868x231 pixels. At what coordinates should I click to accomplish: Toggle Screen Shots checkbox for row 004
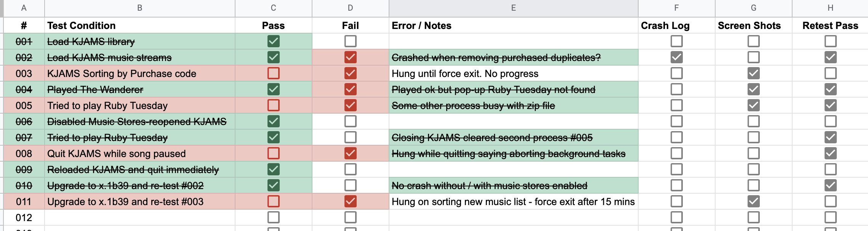[x=753, y=89]
